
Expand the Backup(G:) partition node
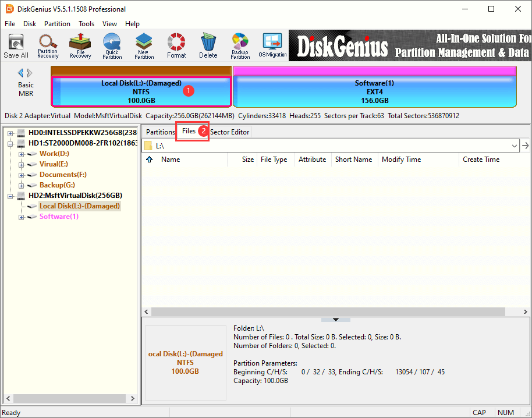tap(21, 186)
